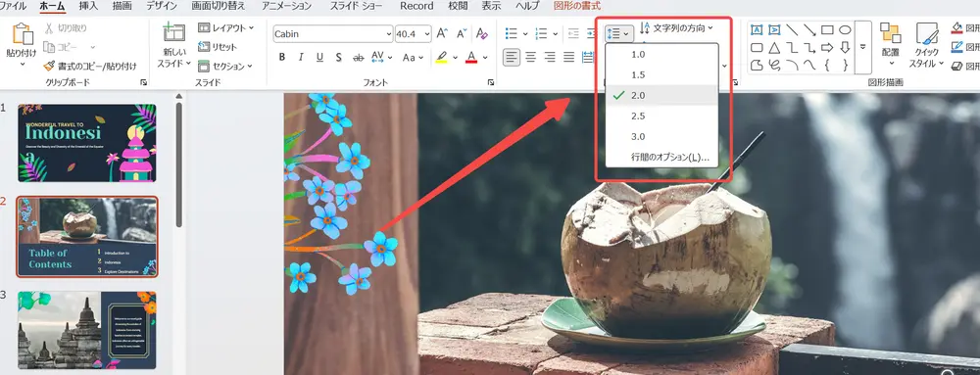
Task: Click the New Slide (新しいスライド) icon
Action: pyautogui.click(x=173, y=33)
